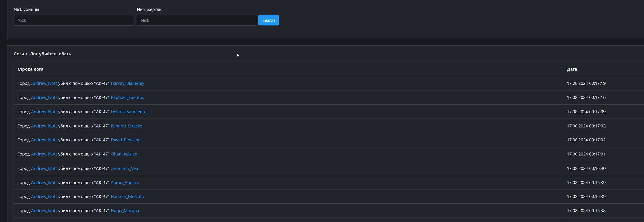This screenshot has width=644, height=222.
Task: Open the Raphael_Fuentos player link
Action: pos(127,97)
